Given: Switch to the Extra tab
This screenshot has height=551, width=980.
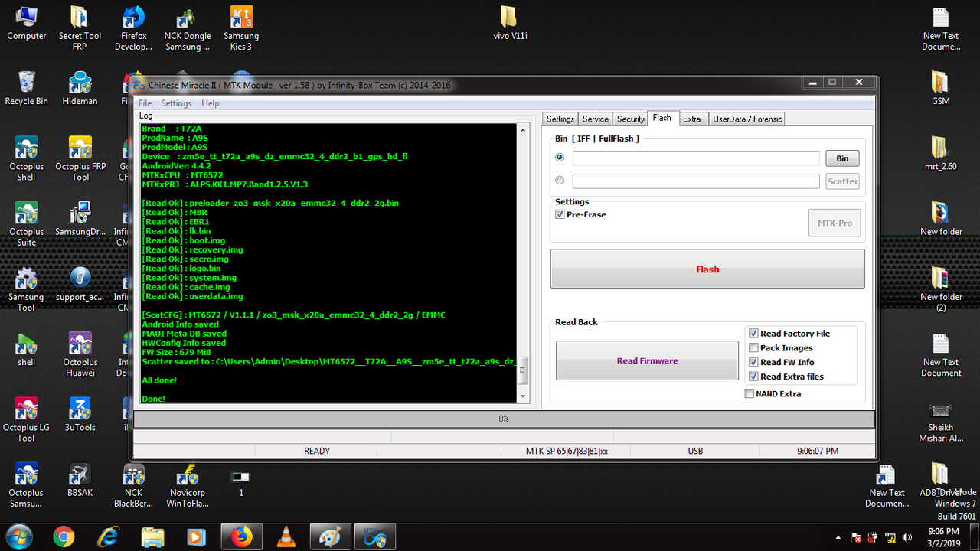Looking at the screenshot, I should coord(692,119).
